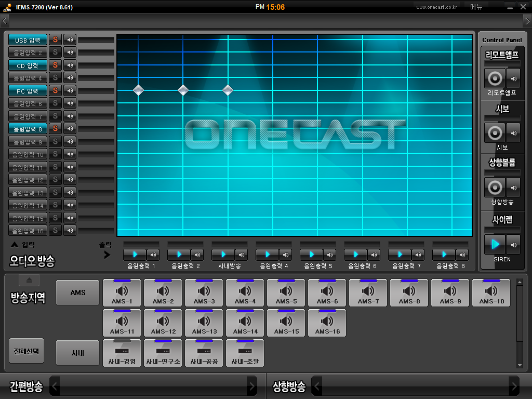This screenshot has height=399, width=532.
Task: Click speaker icon for 음원출력 4
Action: tap(285, 255)
